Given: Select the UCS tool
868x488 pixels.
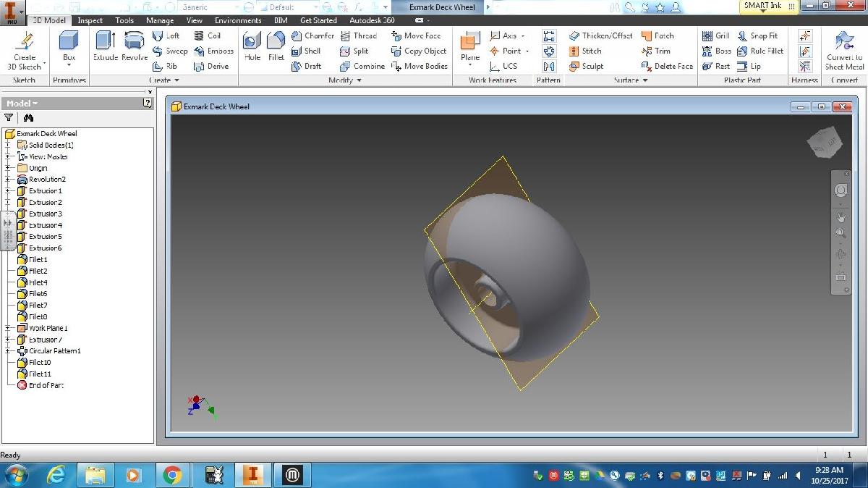Looking at the screenshot, I should pyautogui.click(x=503, y=66).
